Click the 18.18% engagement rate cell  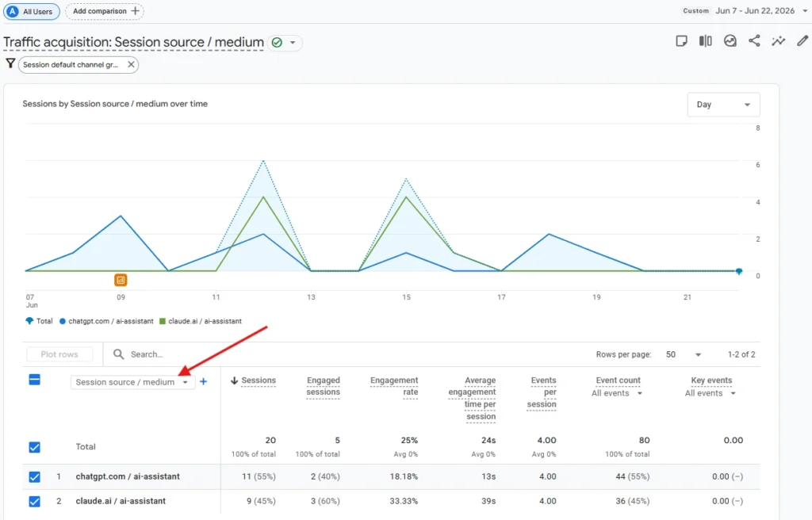click(x=404, y=476)
